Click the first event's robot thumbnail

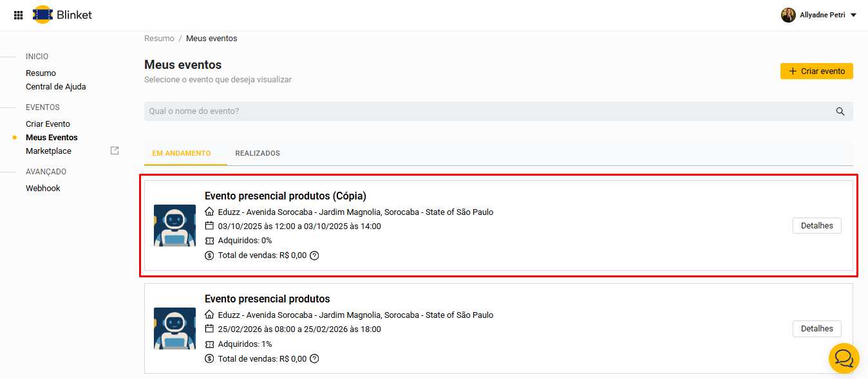tap(175, 226)
